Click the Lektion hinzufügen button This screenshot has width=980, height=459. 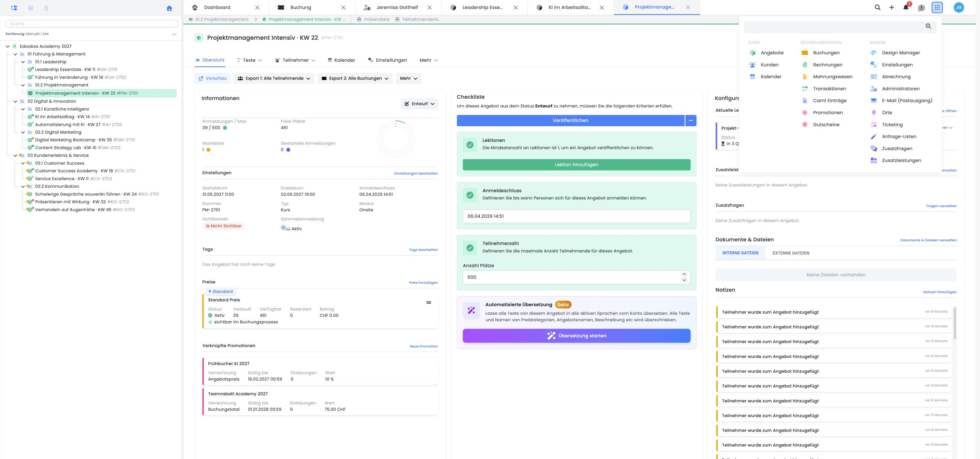coord(577,165)
